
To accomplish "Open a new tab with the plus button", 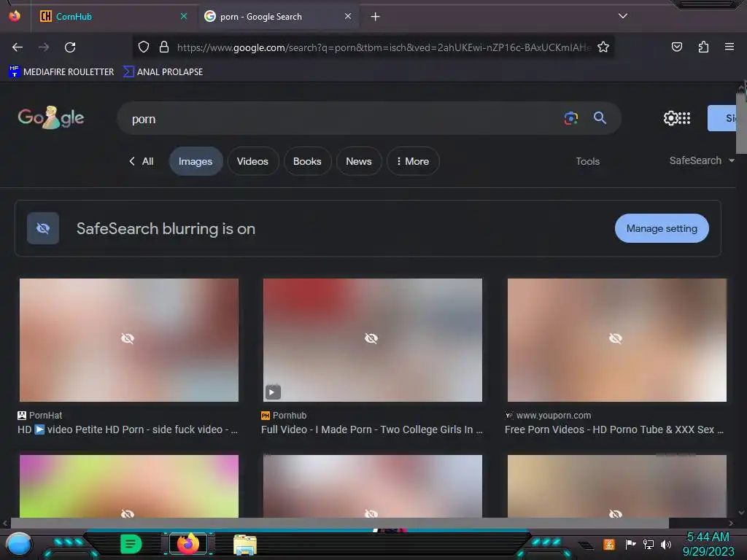I will [x=376, y=17].
